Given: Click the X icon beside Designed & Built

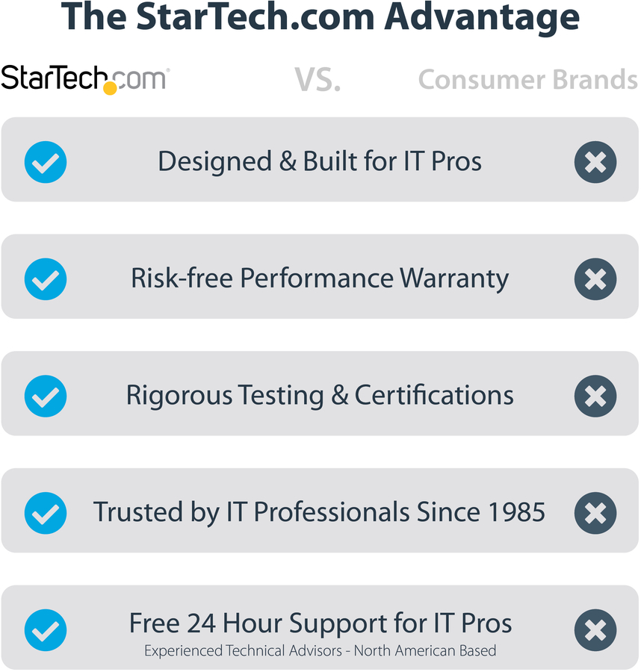Looking at the screenshot, I should tap(595, 162).
